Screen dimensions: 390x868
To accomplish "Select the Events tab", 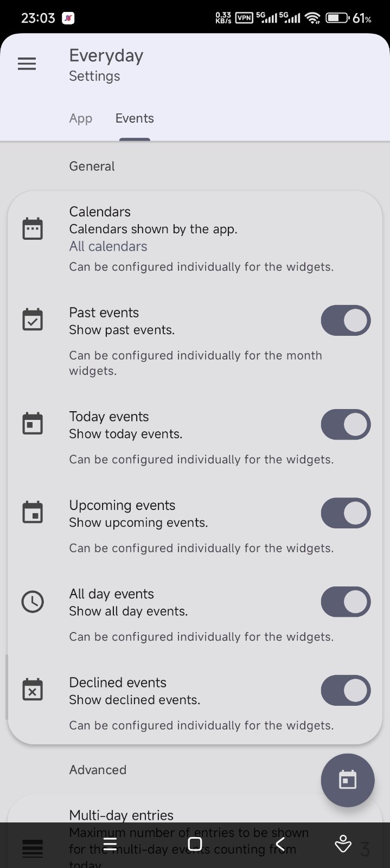I will point(135,118).
